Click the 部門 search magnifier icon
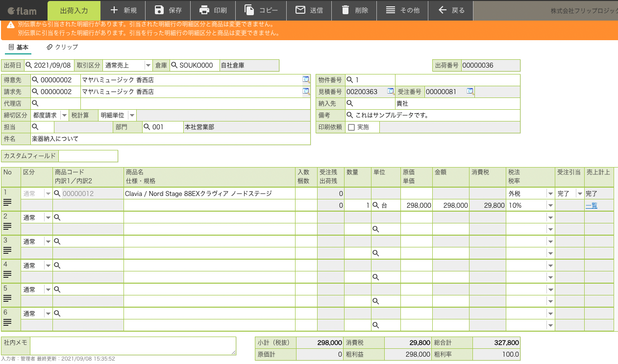618x364 pixels. [x=147, y=127]
